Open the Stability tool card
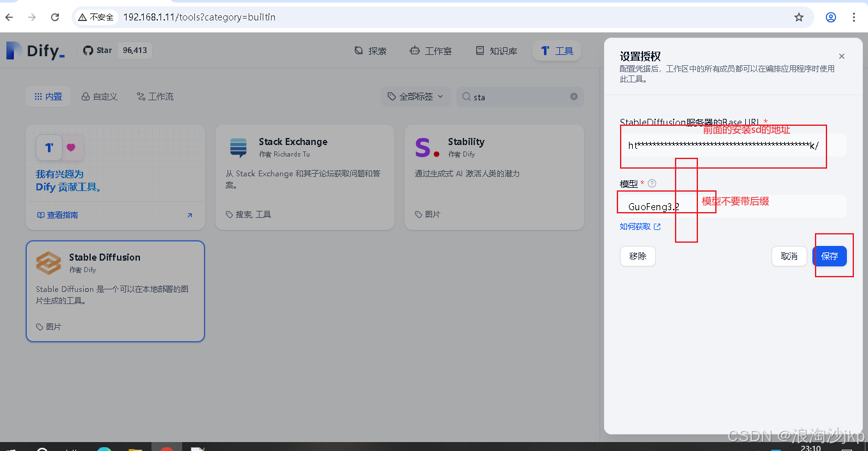The height and width of the screenshot is (451, 868). click(494, 177)
